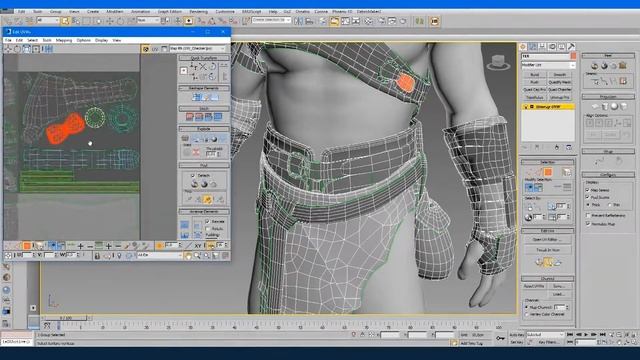Click the Auto Key button

tap(516, 335)
